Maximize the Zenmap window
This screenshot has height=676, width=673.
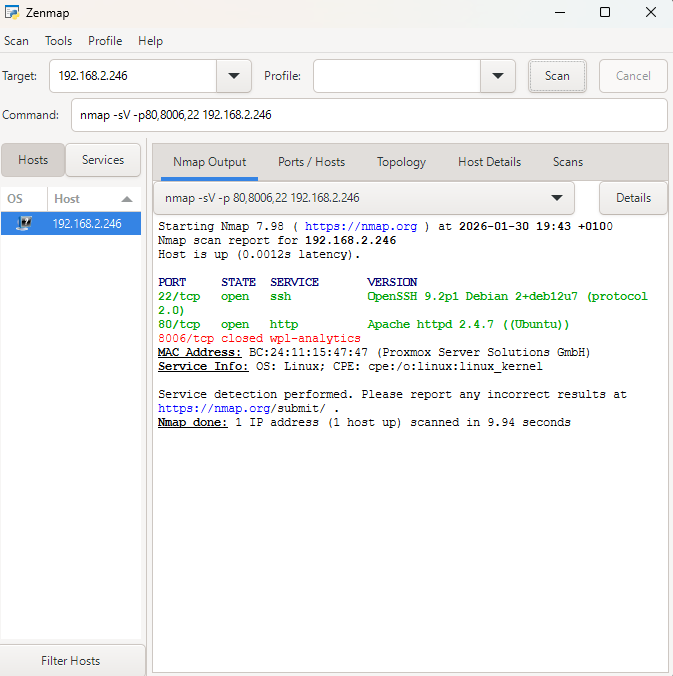(605, 13)
